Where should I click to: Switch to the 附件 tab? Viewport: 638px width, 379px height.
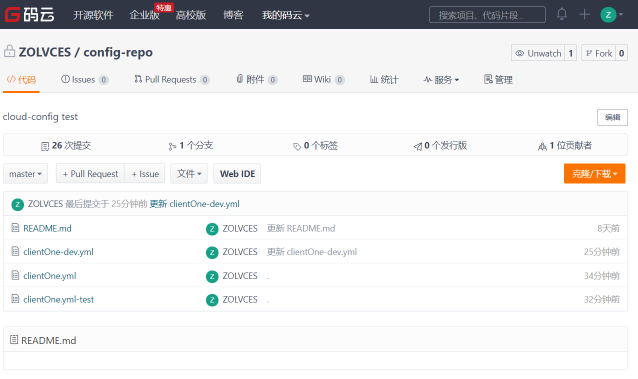click(x=257, y=79)
